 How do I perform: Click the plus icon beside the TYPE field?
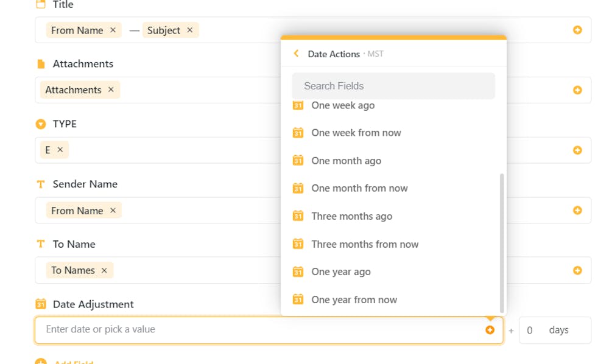[x=577, y=150]
